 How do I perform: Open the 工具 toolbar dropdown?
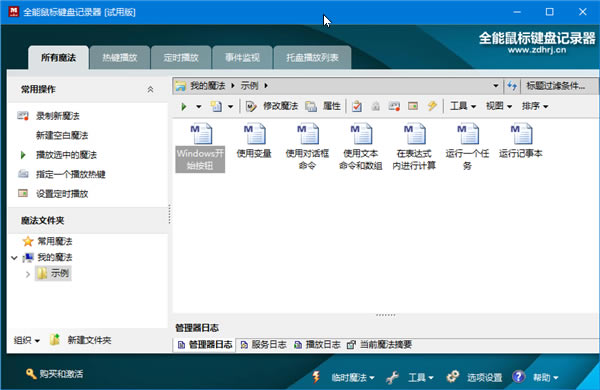pos(463,106)
